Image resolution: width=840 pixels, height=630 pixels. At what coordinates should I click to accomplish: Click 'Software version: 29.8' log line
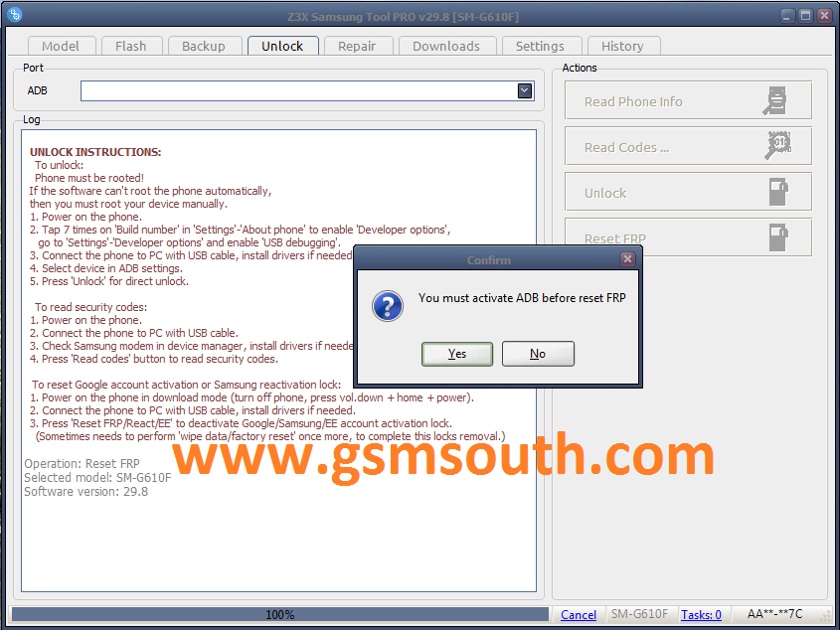[x=86, y=491]
